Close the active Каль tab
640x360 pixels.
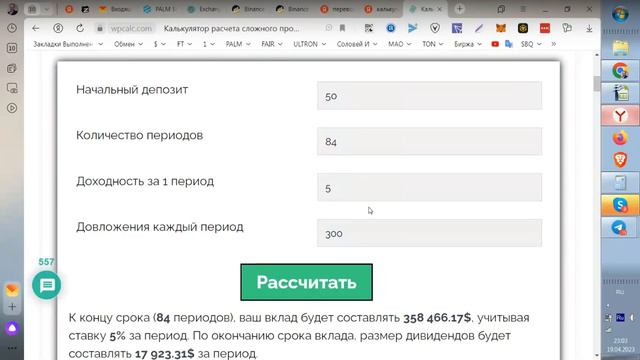point(440,9)
